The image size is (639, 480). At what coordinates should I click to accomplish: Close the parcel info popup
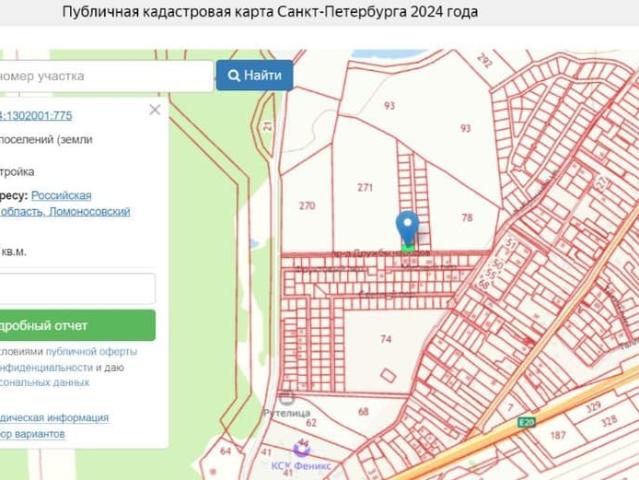click(x=155, y=110)
